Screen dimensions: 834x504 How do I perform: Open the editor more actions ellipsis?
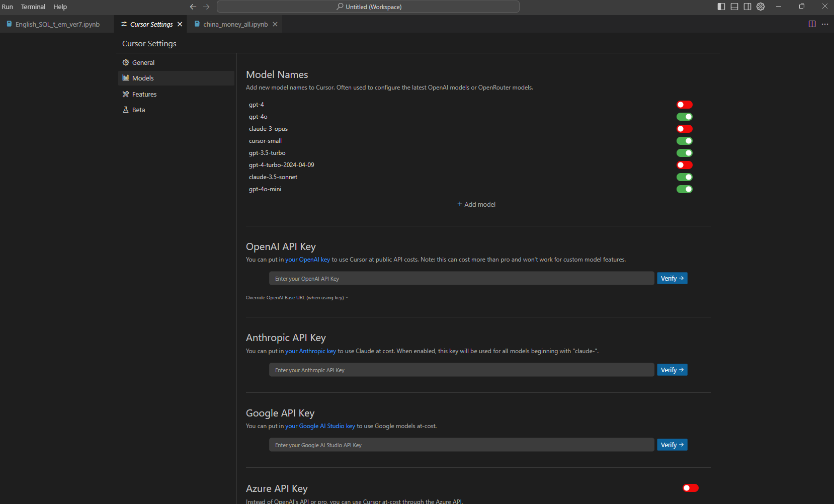coord(825,24)
